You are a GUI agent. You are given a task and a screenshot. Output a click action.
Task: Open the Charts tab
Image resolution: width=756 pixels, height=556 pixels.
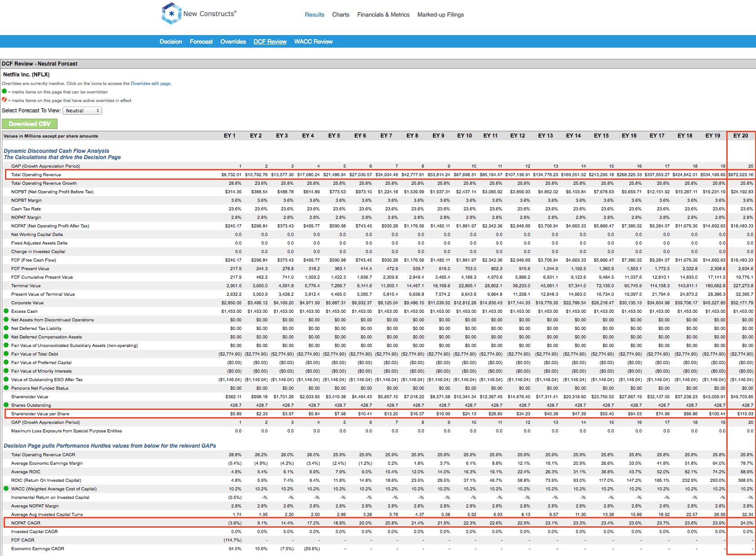pyautogui.click(x=340, y=15)
